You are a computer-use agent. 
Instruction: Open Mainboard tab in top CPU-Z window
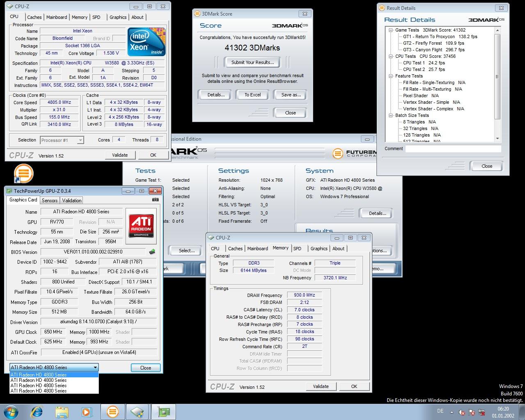pyautogui.click(x=57, y=17)
